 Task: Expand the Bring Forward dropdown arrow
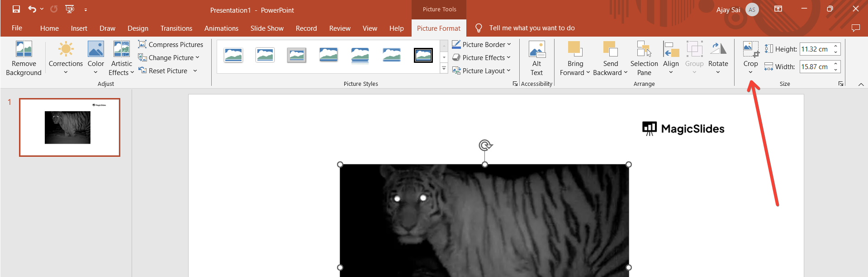(588, 72)
